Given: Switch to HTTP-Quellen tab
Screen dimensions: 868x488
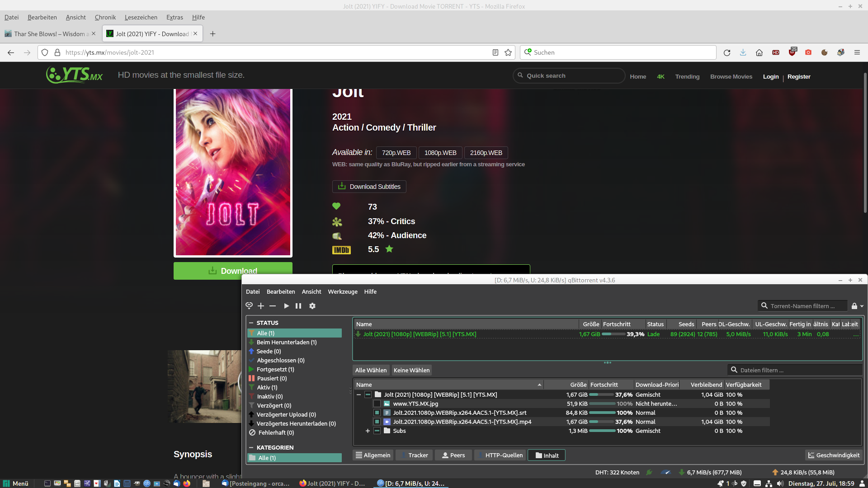Looking at the screenshot, I should click(500, 455).
